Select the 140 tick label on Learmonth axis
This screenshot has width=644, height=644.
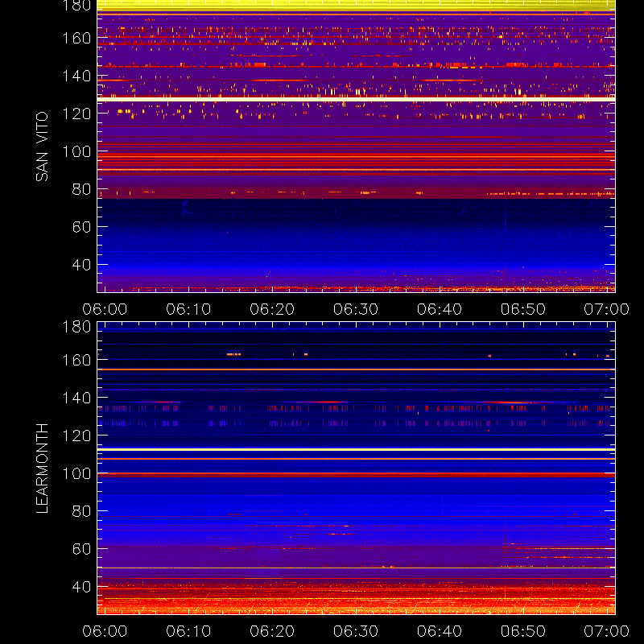point(76,398)
